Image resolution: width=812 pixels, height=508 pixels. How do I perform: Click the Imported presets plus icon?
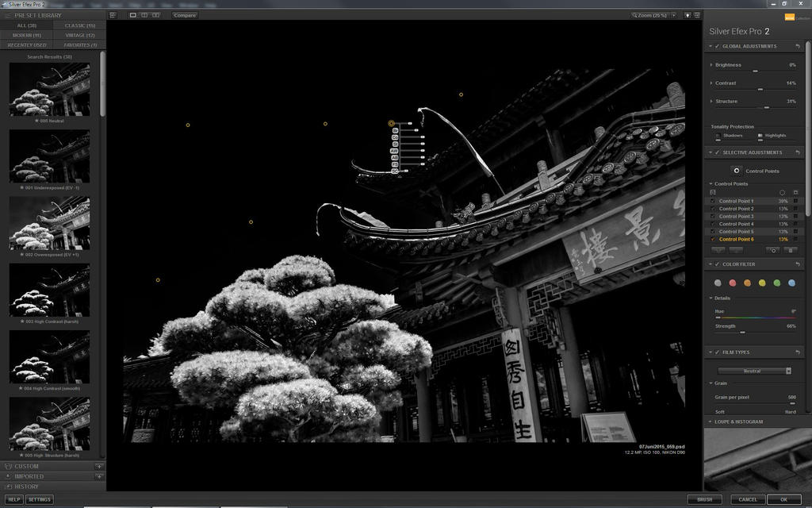[x=99, y=476]
